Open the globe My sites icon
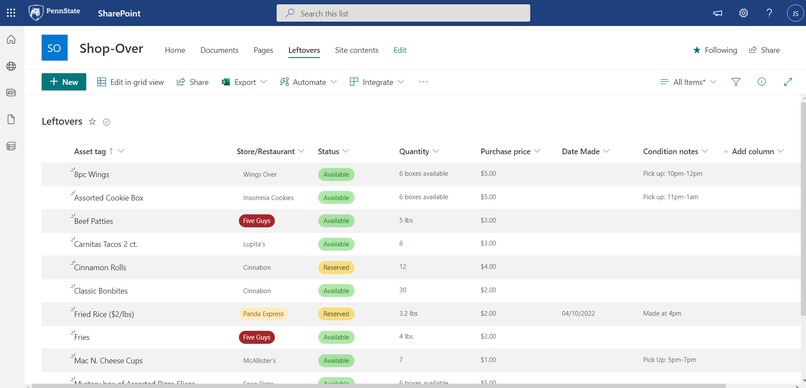 (x=11, y=66)
